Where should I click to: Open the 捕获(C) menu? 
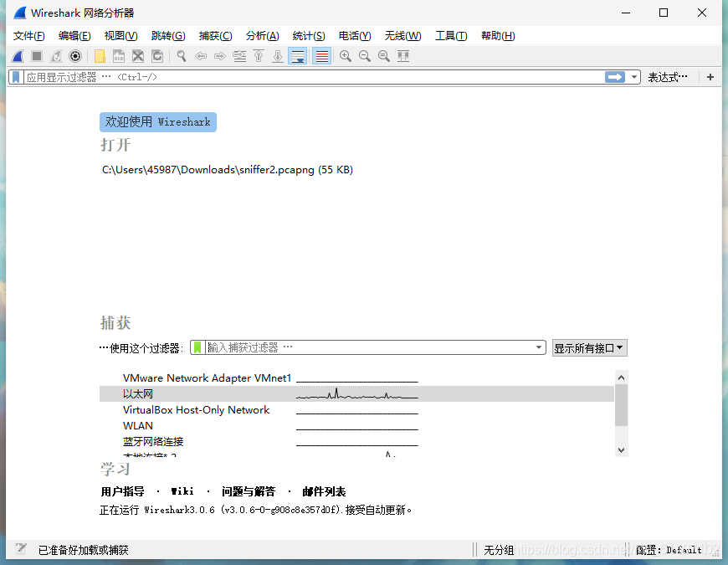click(215, 36)
